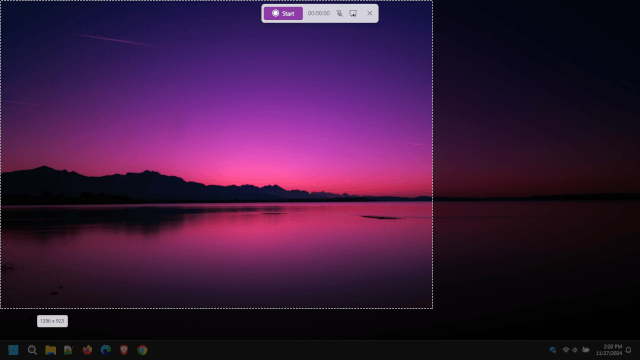
Task: Launch Firefox from the taskbar
Action: click(x=87, y=350)
